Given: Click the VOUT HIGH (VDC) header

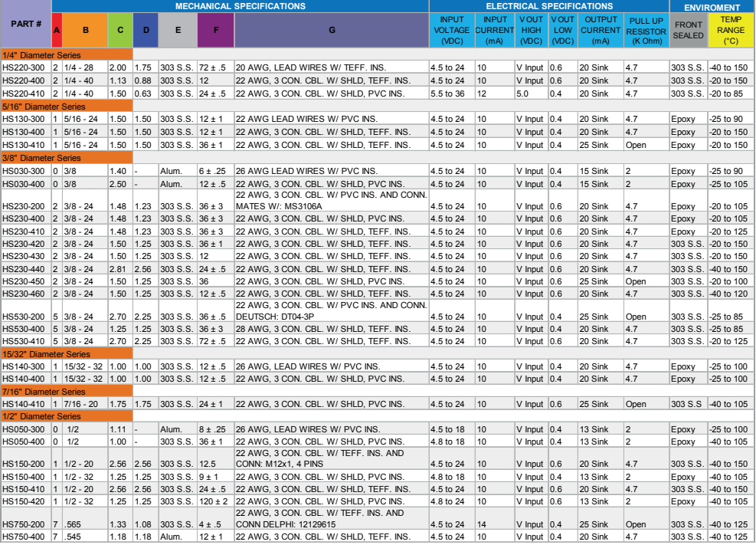Looking at the screenshot, I should (x=532, y=30).
